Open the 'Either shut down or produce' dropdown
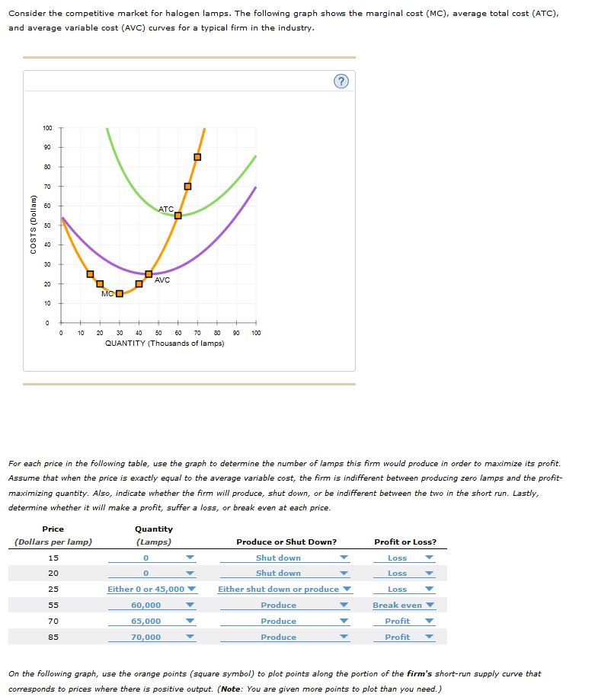The image size is (595, 700). tap(285, 590)
